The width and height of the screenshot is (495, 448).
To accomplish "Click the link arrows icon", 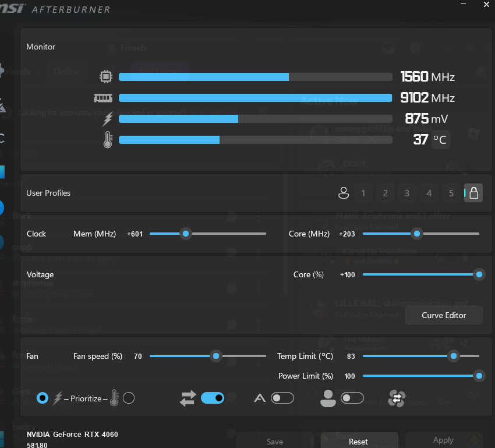I will click(188, 398).
